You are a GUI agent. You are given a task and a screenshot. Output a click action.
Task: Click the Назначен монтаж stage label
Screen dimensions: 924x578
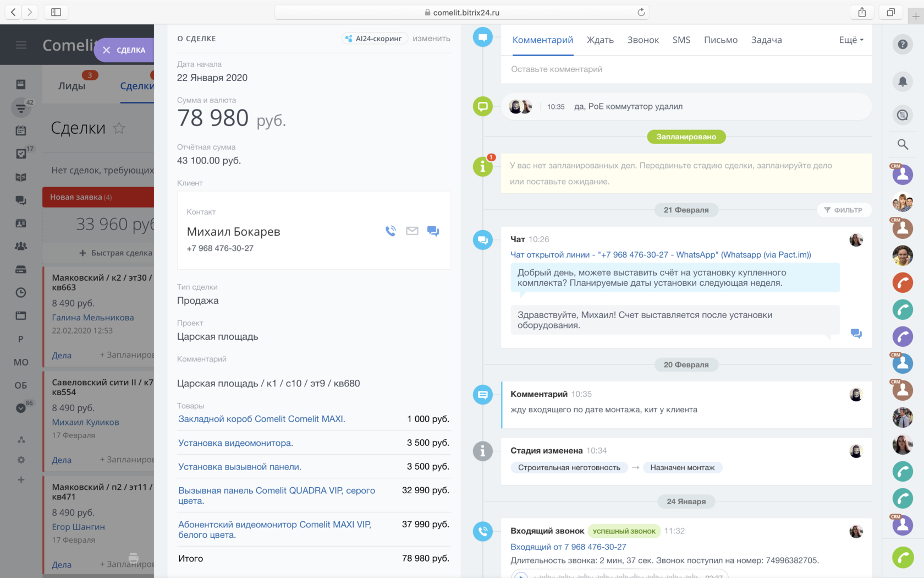[683, 467]
